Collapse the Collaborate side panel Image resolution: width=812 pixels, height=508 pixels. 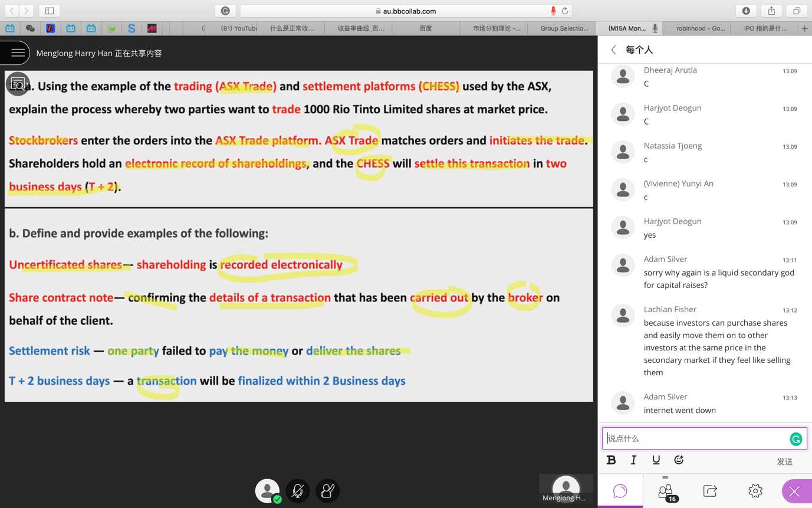[794, 491]
